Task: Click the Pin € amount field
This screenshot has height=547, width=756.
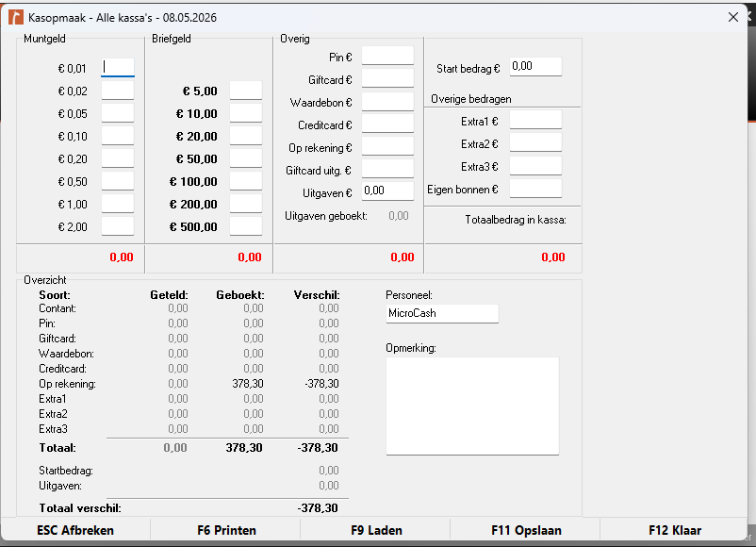Action: [x=387, y=56]
